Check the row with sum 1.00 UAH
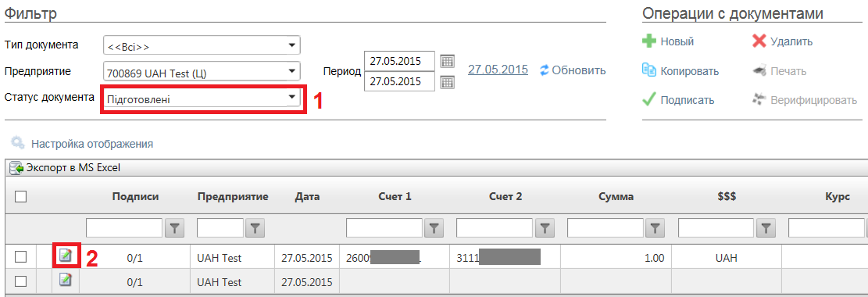Viewport: 868px width, 297px height. click(21, 256)
